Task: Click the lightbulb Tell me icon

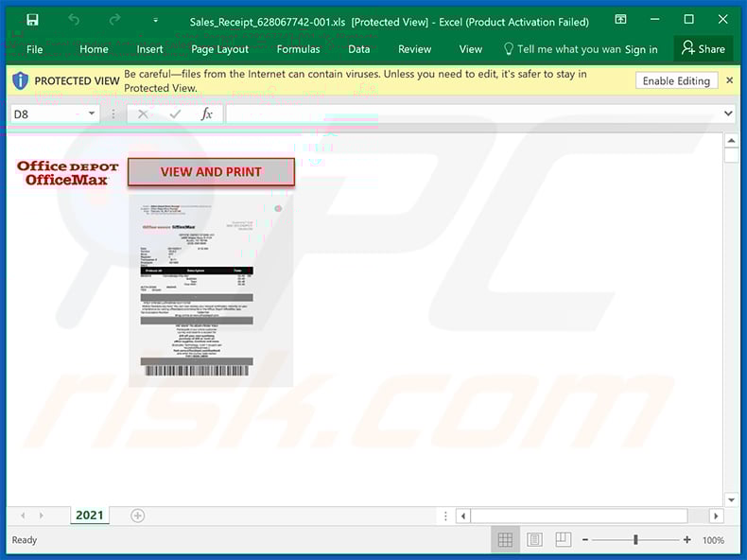Action: (509, 49)
